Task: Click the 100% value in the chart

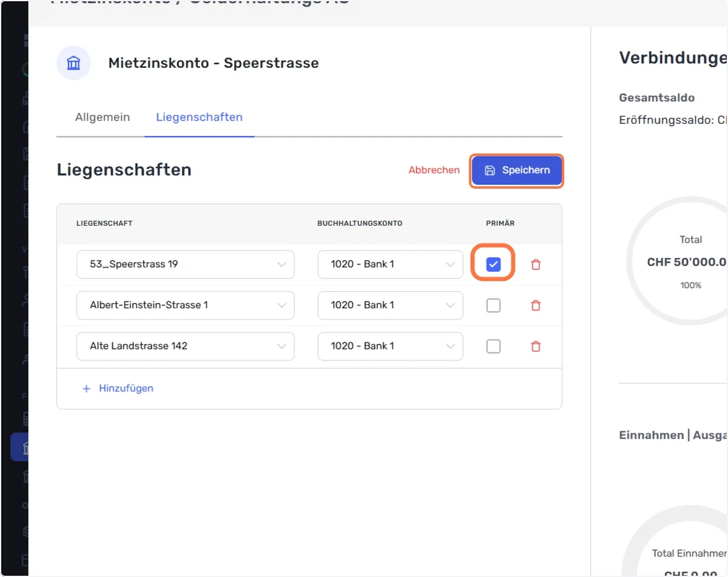Action: tap(691, 285)
